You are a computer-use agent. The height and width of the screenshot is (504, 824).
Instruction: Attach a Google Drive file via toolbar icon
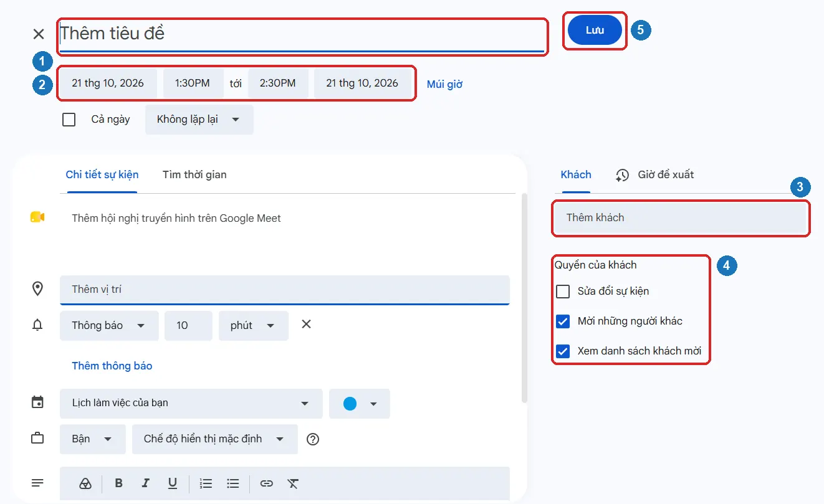[x=85, y=483]
